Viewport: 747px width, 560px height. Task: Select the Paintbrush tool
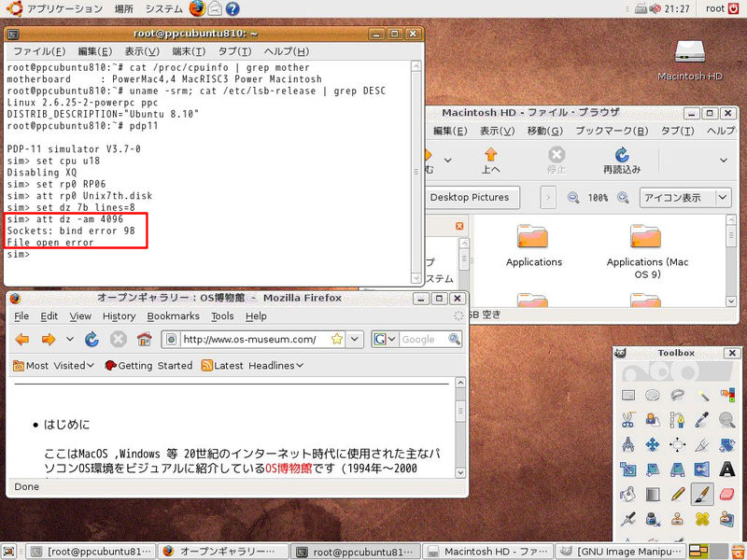coord(702,495)
